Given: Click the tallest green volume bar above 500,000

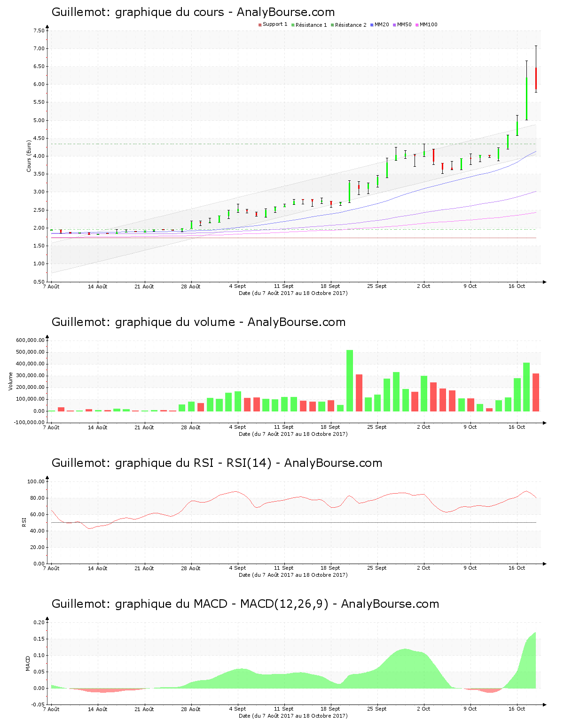Looking at the screenshot, I should pos(350,380).
